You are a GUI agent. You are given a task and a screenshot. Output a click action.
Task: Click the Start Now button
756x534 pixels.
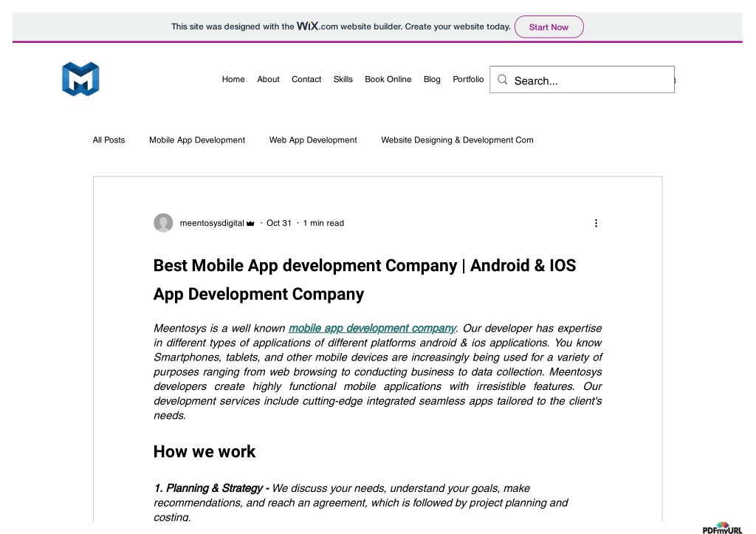[549, 27]
